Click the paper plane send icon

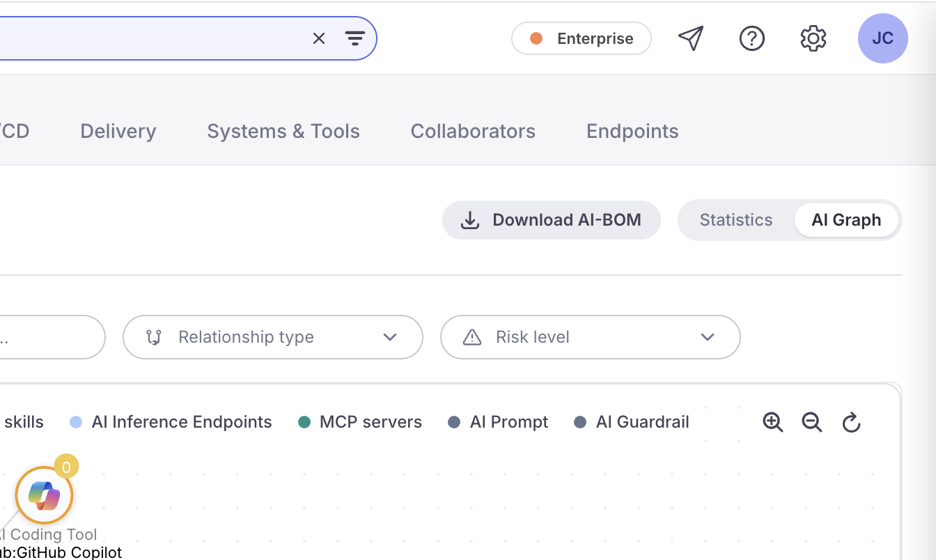click(x=691, y=38)
